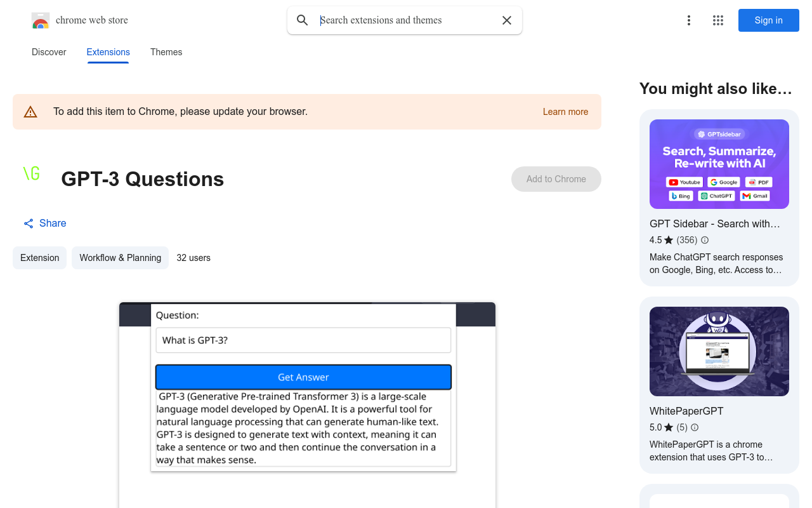Open the WhitePaperGPT title link
The height and width of the screenshot is (508, 812).
pyautogui.click(x=686, y=411)
